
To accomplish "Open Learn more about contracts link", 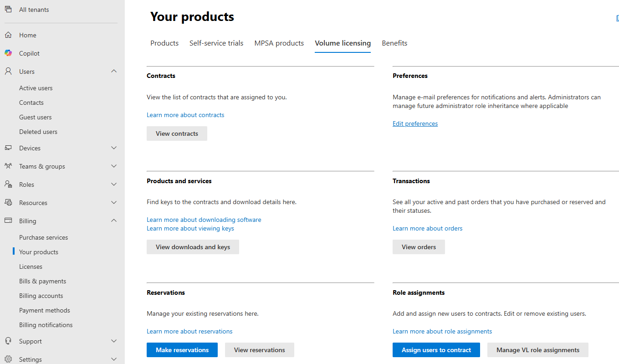I will click(x=185, y=115).
